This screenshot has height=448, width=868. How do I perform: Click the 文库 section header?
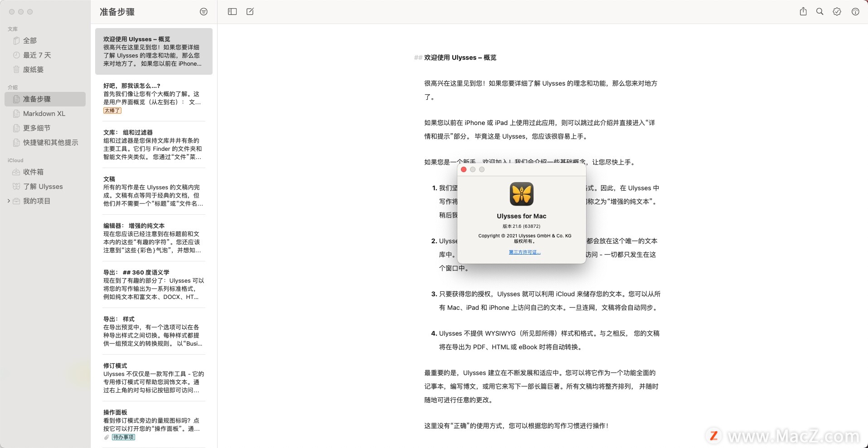[13, 29]
